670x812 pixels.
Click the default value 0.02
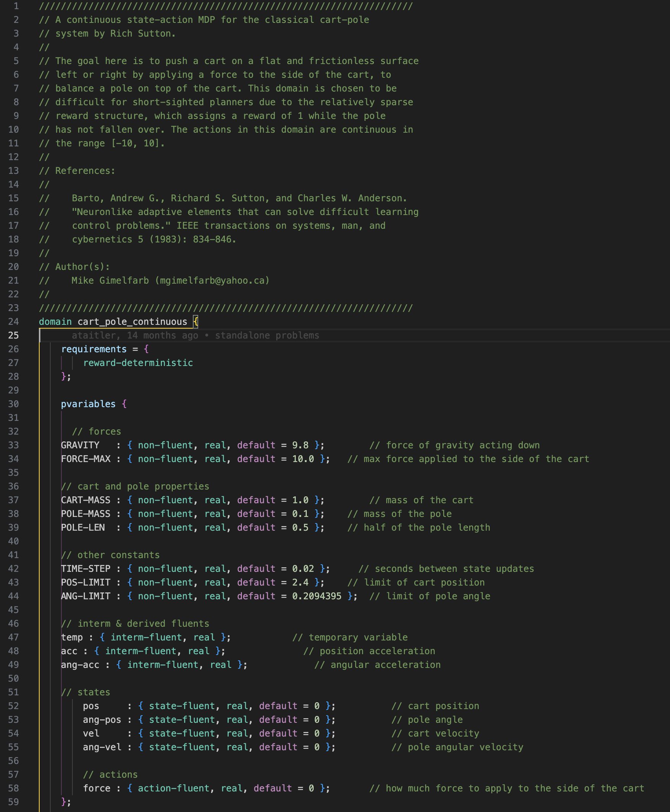pyautogui.click(x=303, y=569)
